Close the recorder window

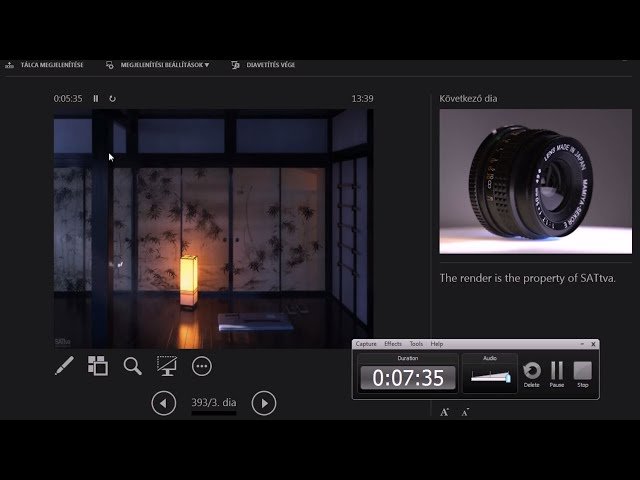pyautogui.click(x=593, y=344)
